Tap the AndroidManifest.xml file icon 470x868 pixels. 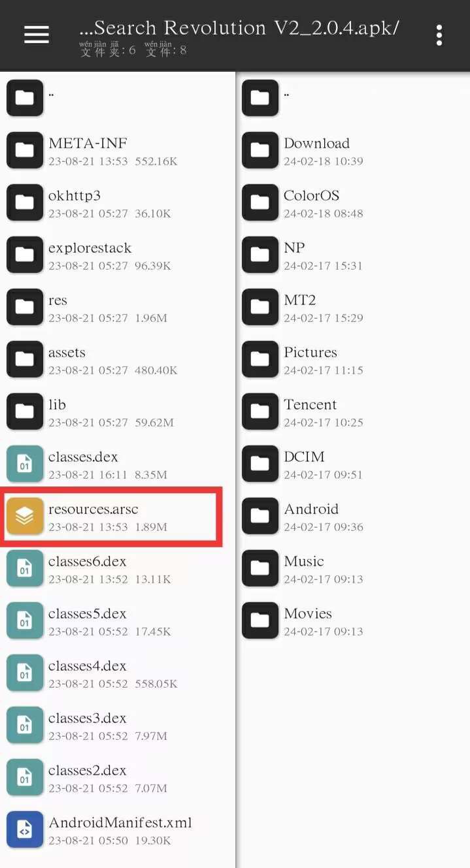[x=25, y=829]
